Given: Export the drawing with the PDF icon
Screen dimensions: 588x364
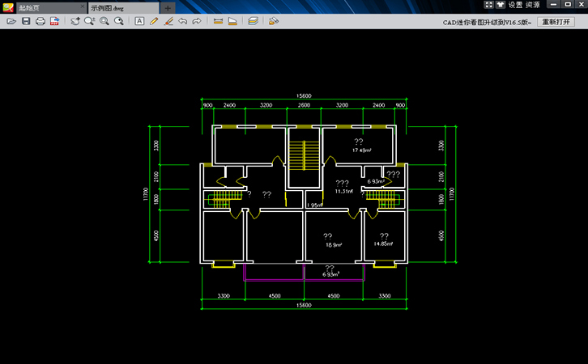Looking at the screenshot, I should coord(54,21).
